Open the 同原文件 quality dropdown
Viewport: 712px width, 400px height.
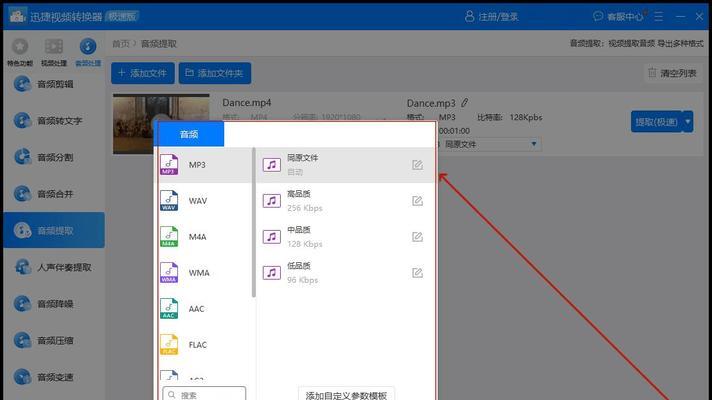(x=490, y=144)
